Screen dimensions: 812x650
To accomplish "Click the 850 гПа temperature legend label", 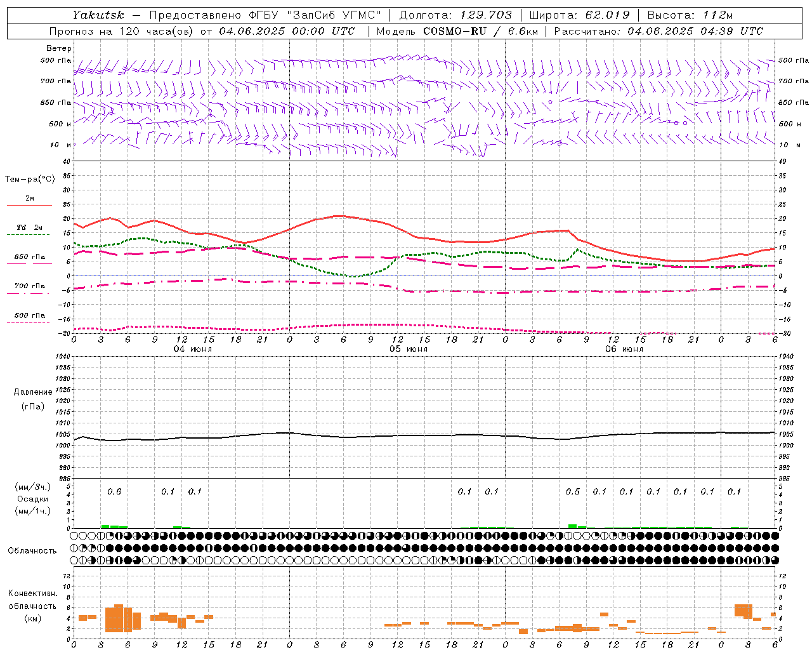I will tap(30, 257).
